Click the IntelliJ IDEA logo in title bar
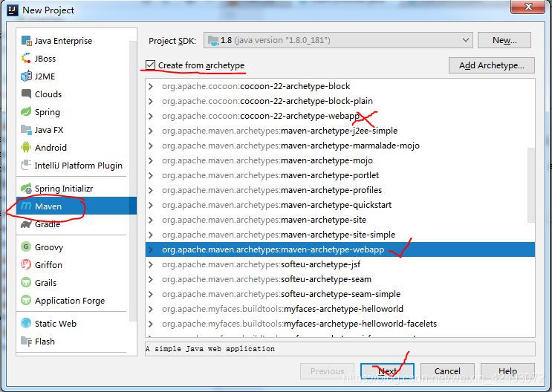The image size is (552, 392). (13, 10)
